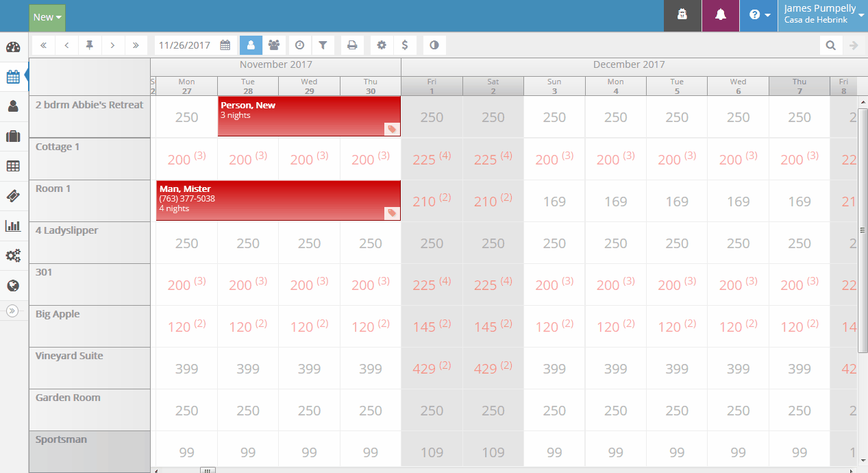Viewport: 868px width, 473px height.
Task: Enable the group view toggle in the toolbar
Action: [273, 45]
